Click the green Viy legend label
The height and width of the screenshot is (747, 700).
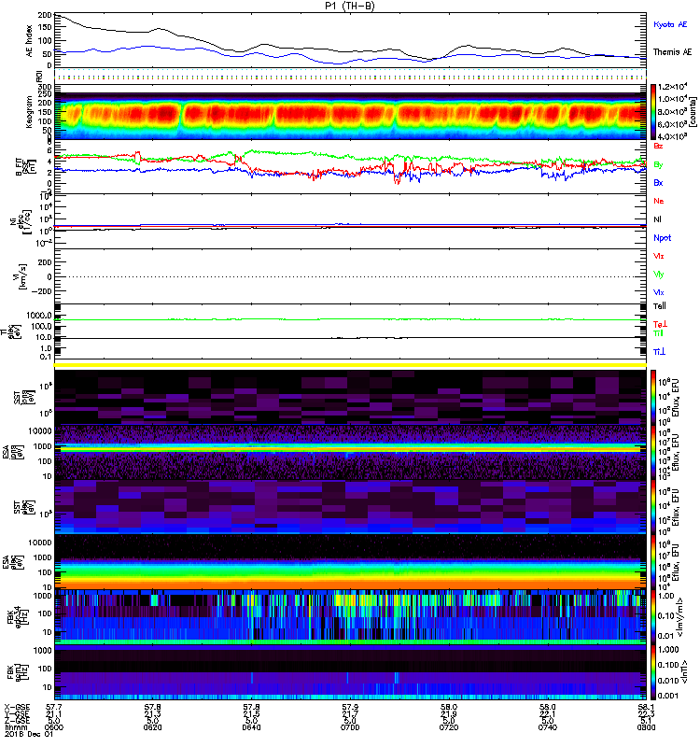point(658,275)
